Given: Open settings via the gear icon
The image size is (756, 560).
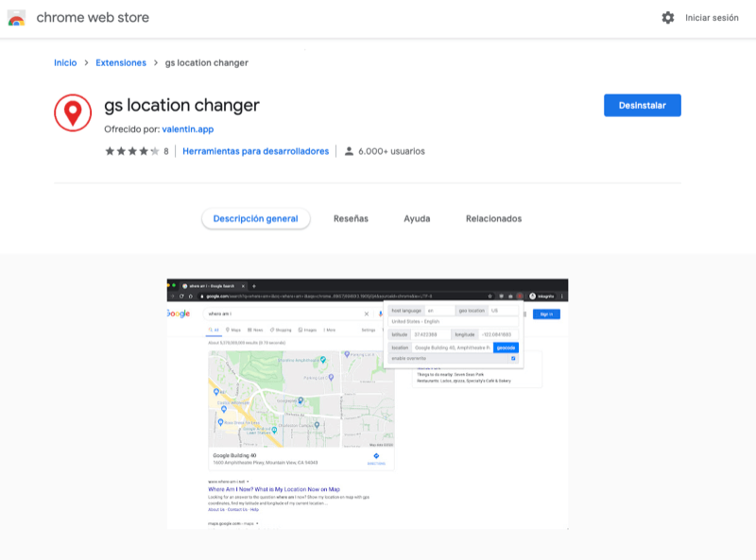Looking at the screenshot, I should coord(668,18).
